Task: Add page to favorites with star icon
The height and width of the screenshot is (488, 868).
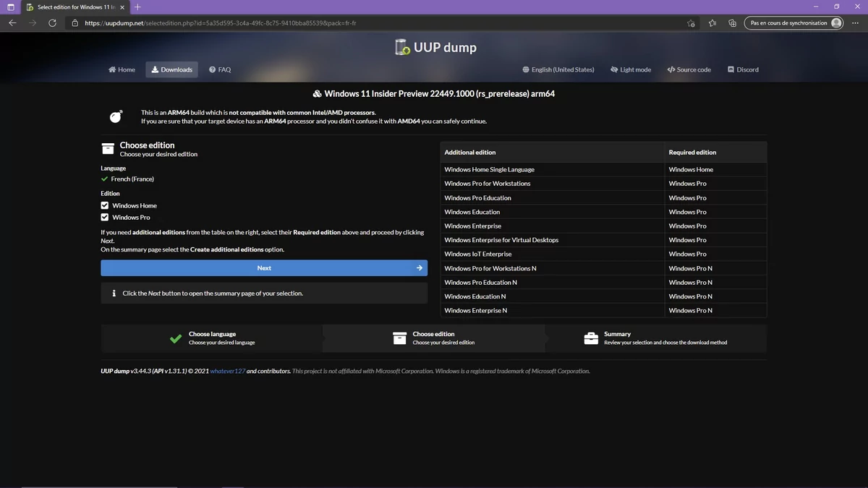Action: [690, 22]
